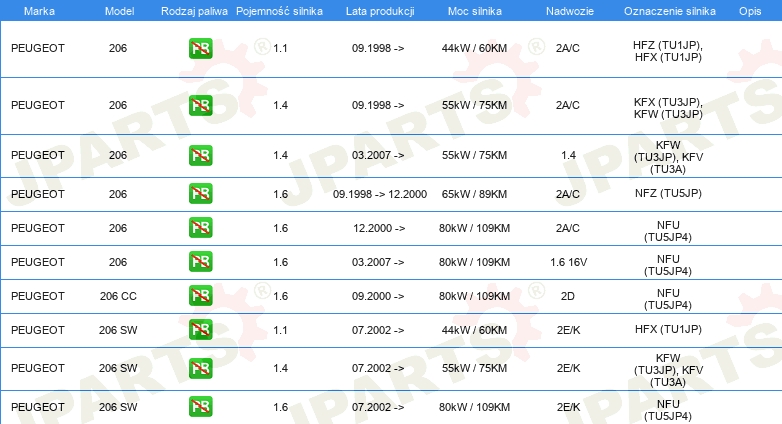This screenshot has width=782, height=424.
Task: Click the Model column header
Action: pyautogui.click(x=119, y=11)
